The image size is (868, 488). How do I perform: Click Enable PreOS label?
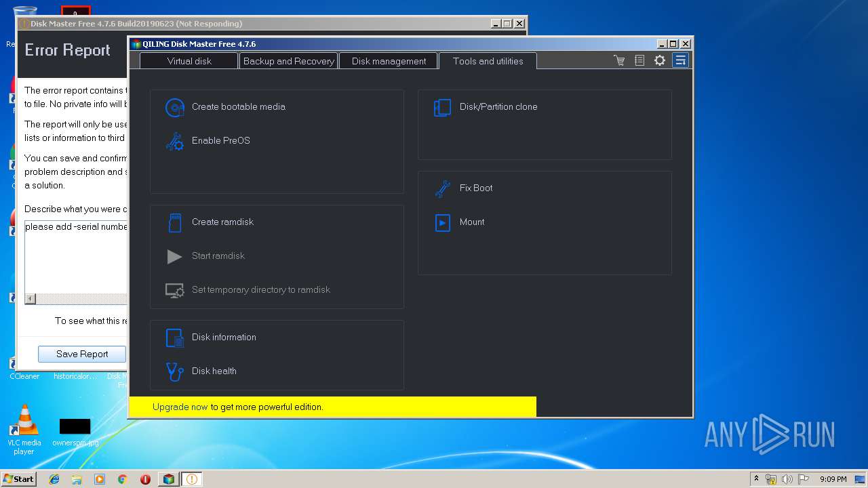click(221, 141)
